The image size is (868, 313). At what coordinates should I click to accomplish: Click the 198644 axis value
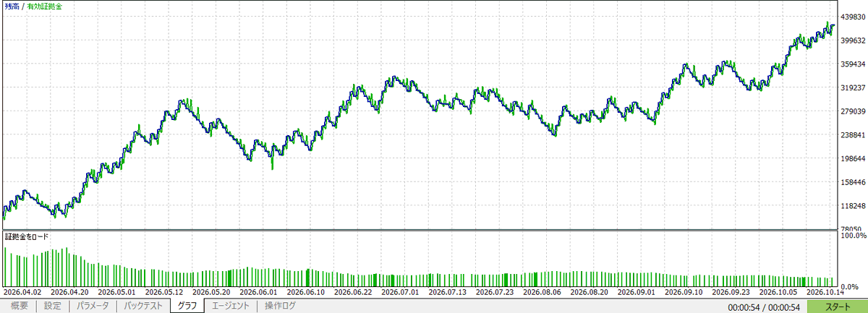853,159
